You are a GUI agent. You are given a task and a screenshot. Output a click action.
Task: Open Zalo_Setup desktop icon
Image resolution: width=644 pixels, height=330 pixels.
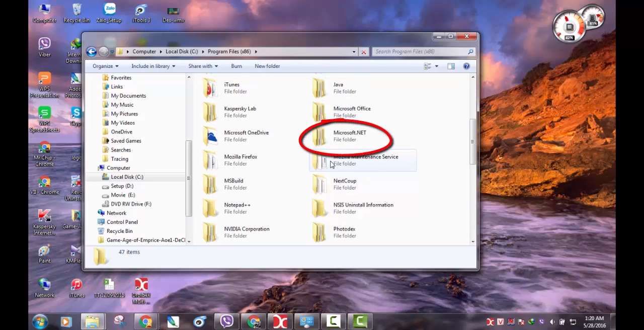[109, 14]
